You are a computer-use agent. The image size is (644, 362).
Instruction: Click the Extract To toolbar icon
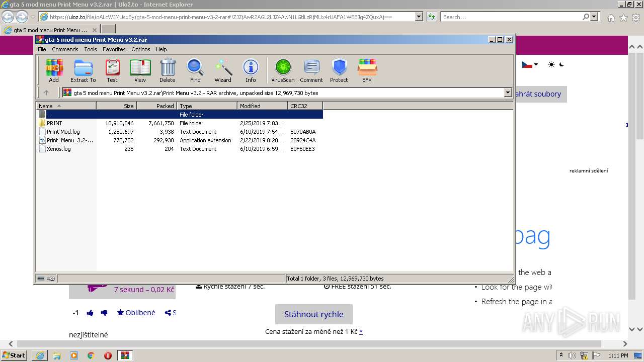click(x=83, y=70)
